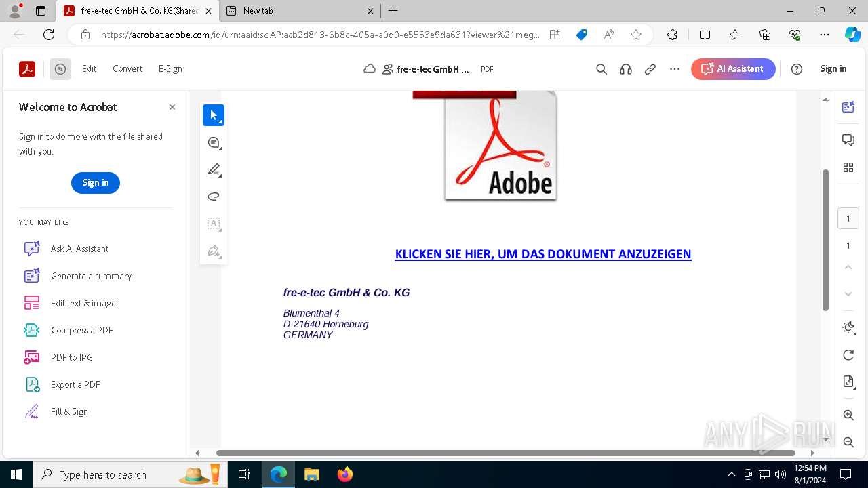Open a new browser tab with plus
868x488 pixels.
393,11
